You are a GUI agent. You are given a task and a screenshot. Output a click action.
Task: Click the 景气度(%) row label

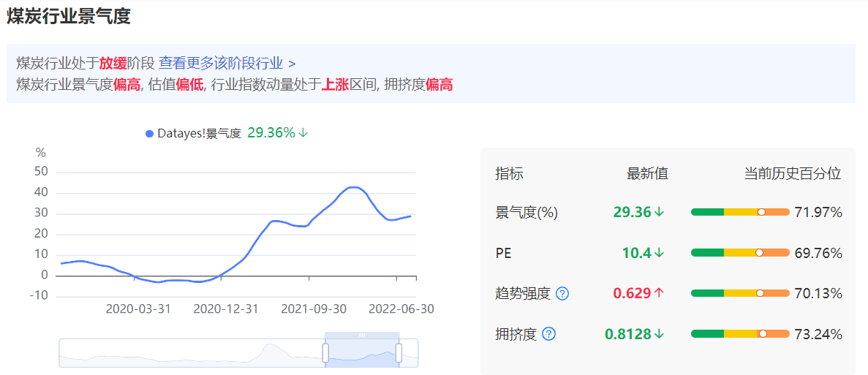pyautogui.click(x=527, y=213)
